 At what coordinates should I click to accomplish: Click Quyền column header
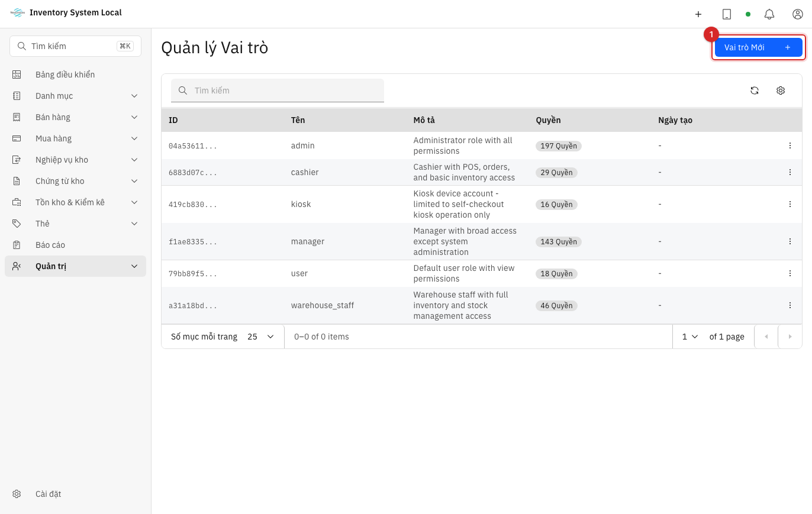pos(549,120)
